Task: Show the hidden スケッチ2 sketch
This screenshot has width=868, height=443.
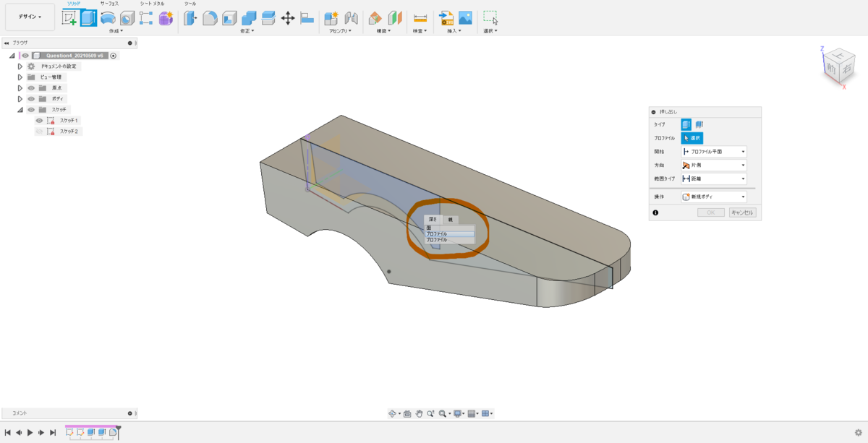Action: pyautogui.click(x=40, y=132)
